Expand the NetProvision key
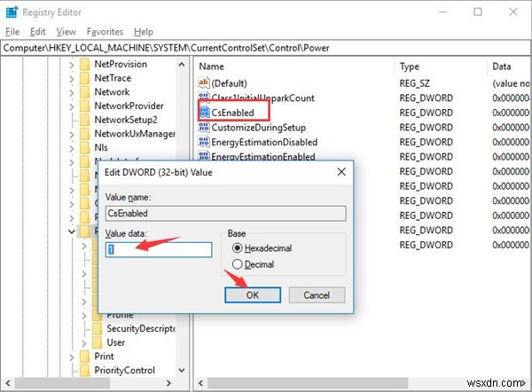This screenshot has height=392, width=532. coord(72,65)
